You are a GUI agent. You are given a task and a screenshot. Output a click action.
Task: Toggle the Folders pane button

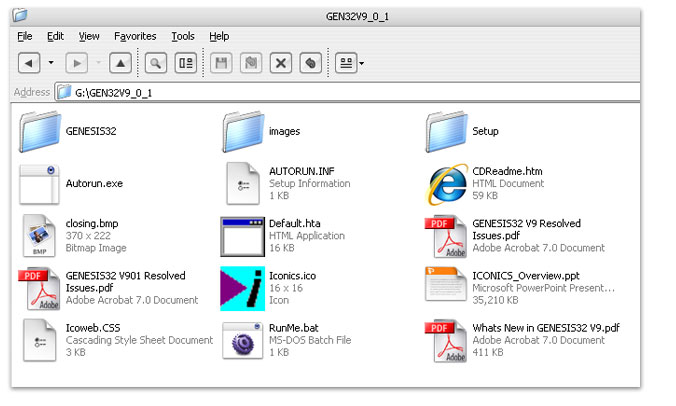[x=186, y=63]
